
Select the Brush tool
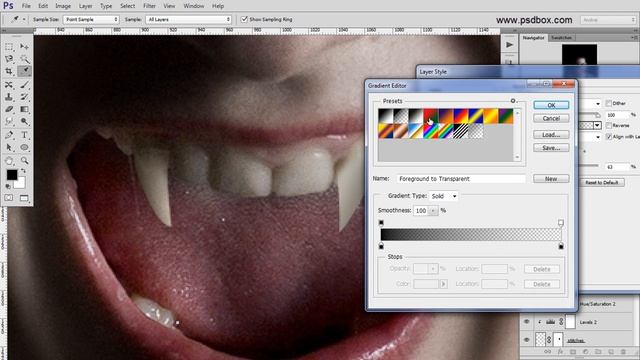point(24,84)
